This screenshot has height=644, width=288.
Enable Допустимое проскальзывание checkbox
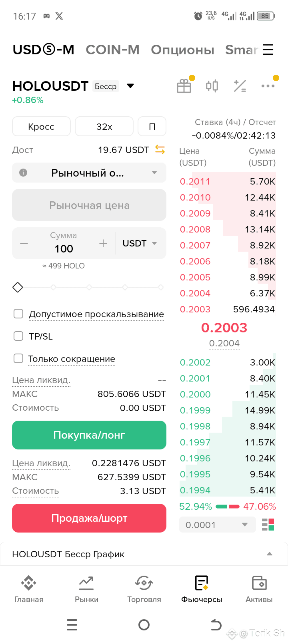click(x=18, y=314)
